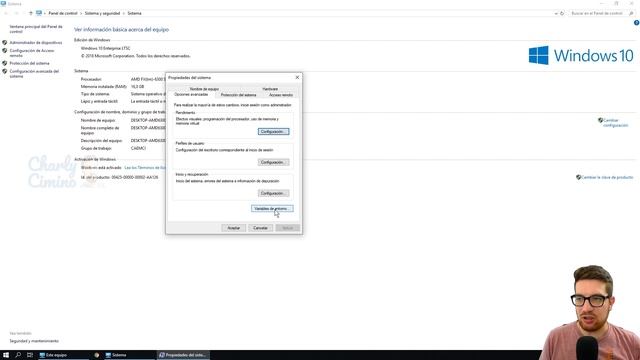Screen dimensions: 640x360
Task: Open Configuración avanzada del sistema link
Action: [x=34, y=73]
